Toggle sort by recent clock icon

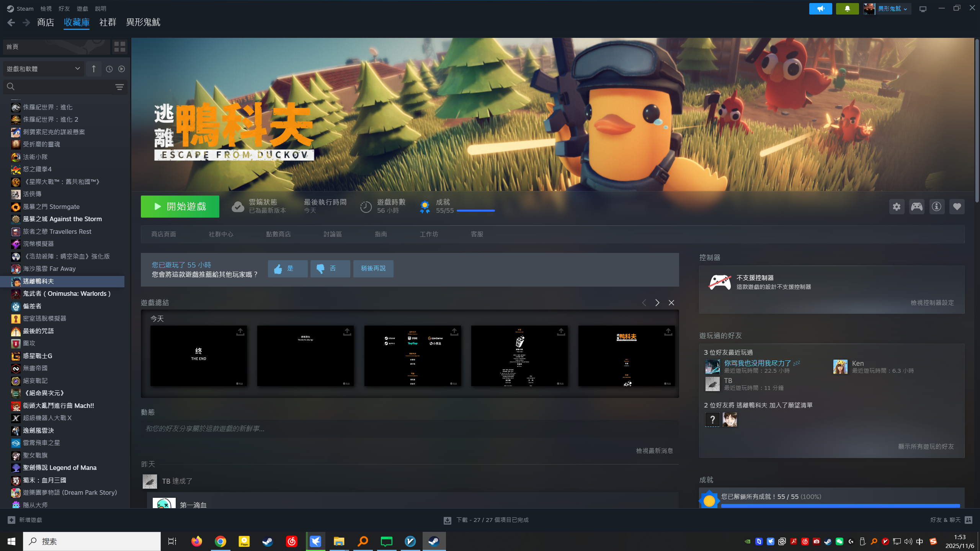[x=109, y=69]
